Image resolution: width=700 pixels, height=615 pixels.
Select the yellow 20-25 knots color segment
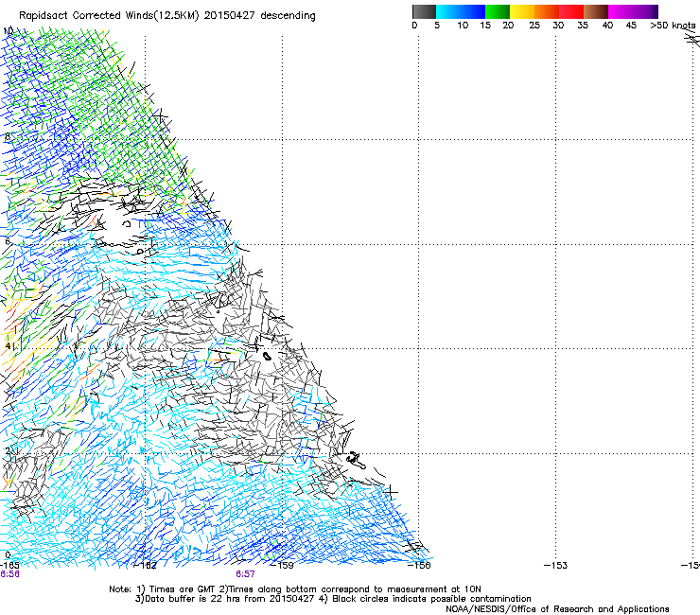pyautogui.click(x=522, y=11)
